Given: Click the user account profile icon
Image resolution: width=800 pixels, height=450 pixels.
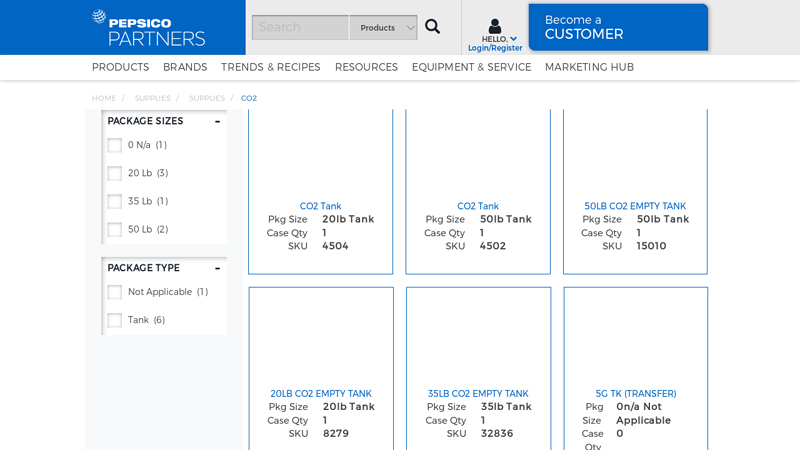Looking at the screenshot, I should 495,26.
